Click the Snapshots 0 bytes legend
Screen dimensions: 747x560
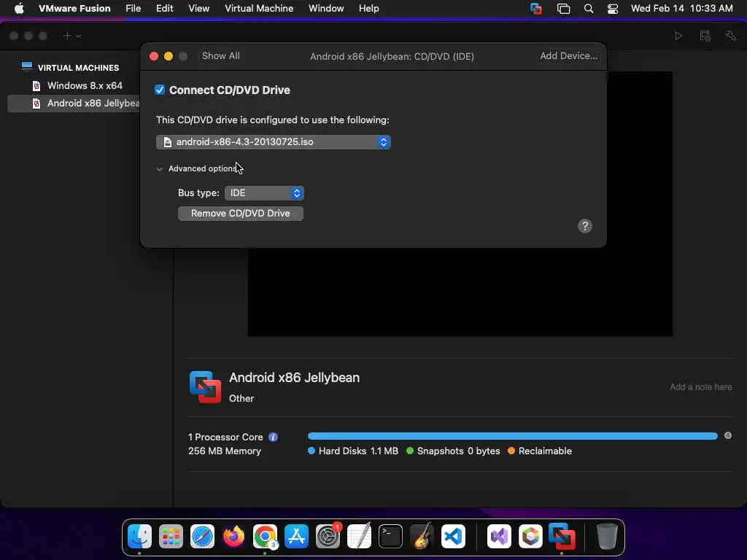[x=453, y=451]
